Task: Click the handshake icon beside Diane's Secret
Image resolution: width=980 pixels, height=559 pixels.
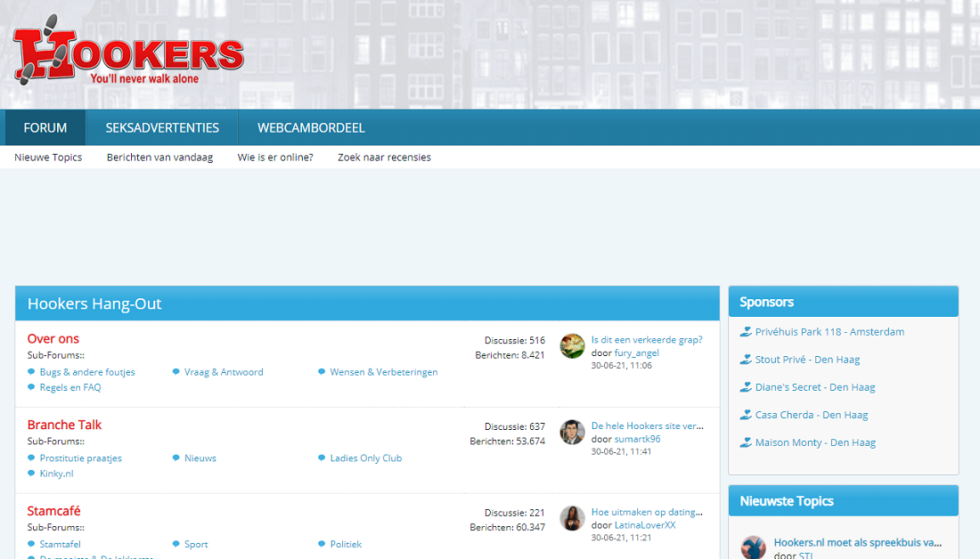Action: click(x=746, y=387)
